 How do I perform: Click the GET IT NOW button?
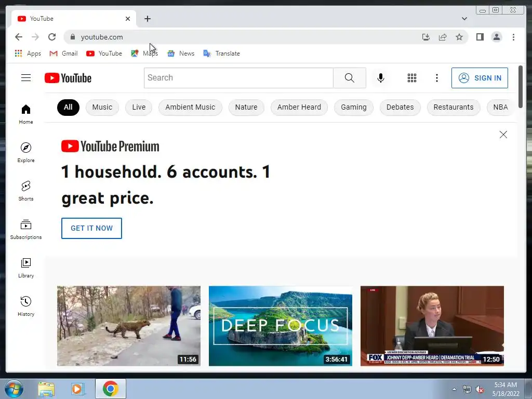pos(91,229)
